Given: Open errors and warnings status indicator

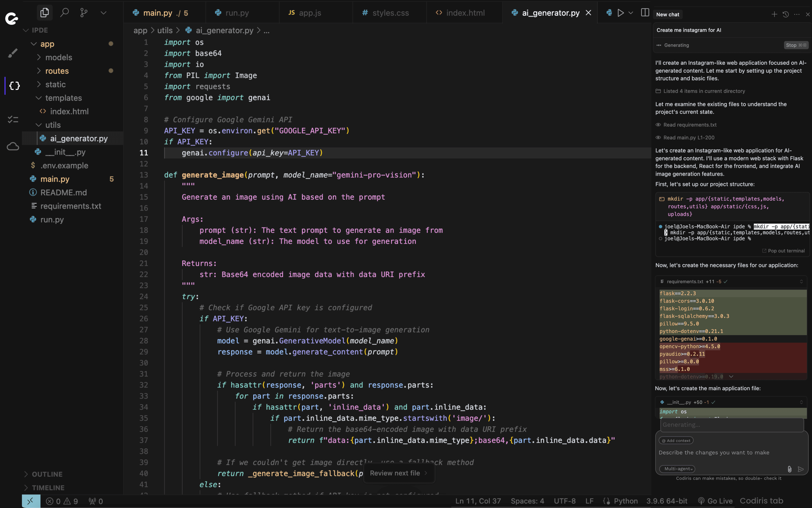Looking at the screenshot, I should point(62,501).
